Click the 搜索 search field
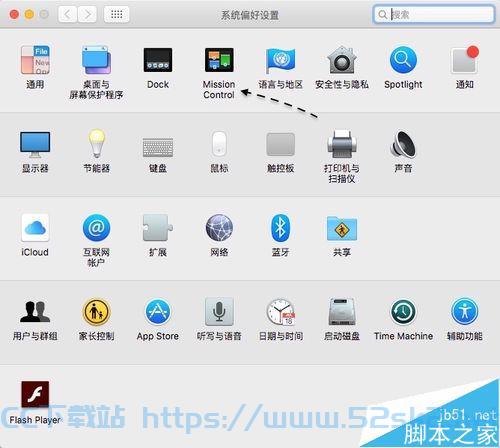 point(434,14)
